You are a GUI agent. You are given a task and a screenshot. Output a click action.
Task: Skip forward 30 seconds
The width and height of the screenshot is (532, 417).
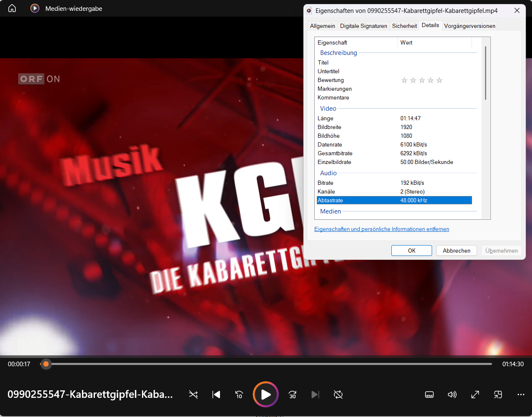(293, 395)
